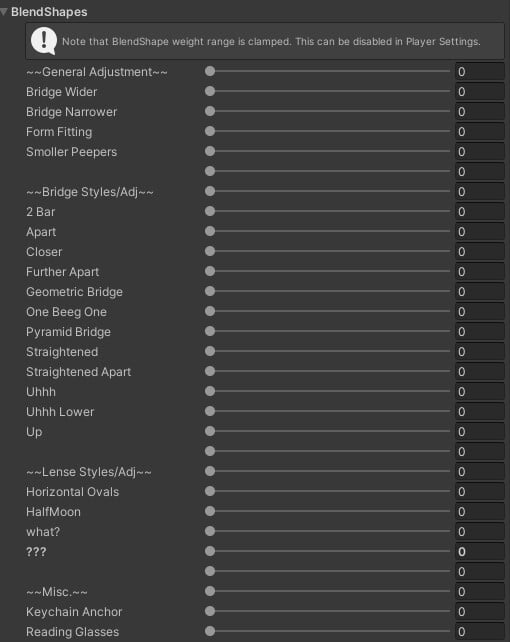Collapse the BlendShapes foldout arrow
The height and width of the screenshot is (642, 510).
pos(4,12)
